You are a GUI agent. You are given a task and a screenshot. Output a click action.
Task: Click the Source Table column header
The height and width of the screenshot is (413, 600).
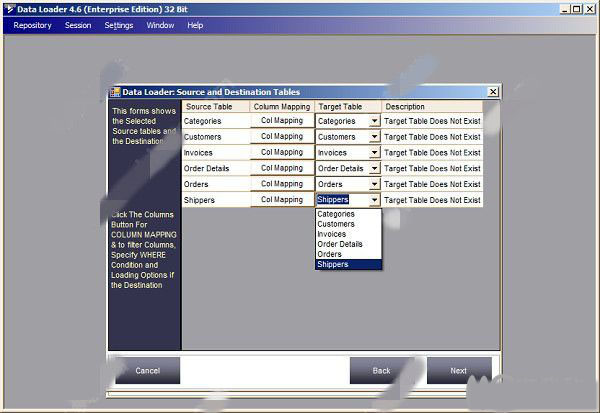[215, 106]
